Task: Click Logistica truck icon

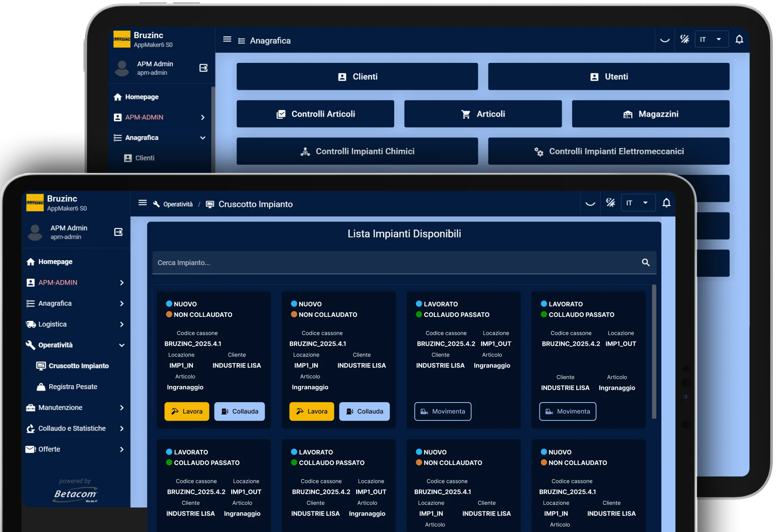Action: pos(31,324)
